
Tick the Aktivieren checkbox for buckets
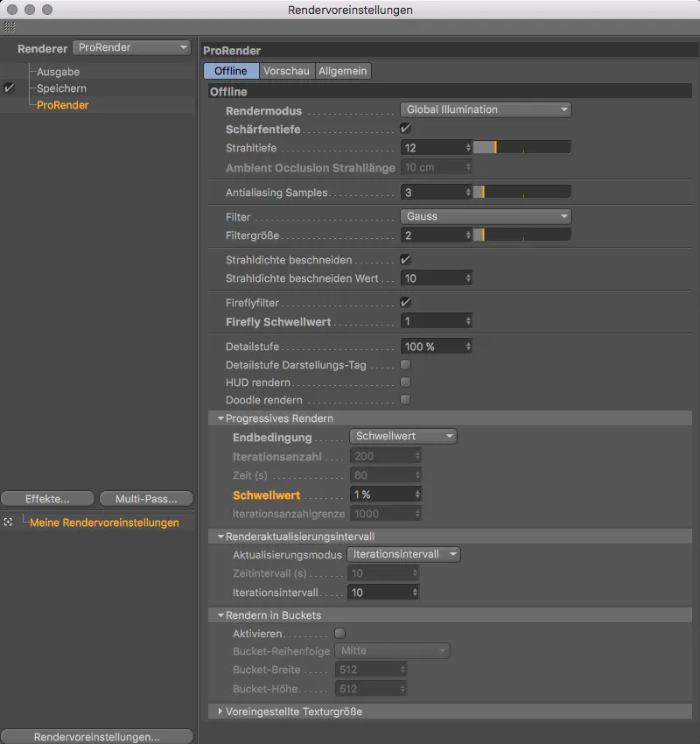coord(340,633)
